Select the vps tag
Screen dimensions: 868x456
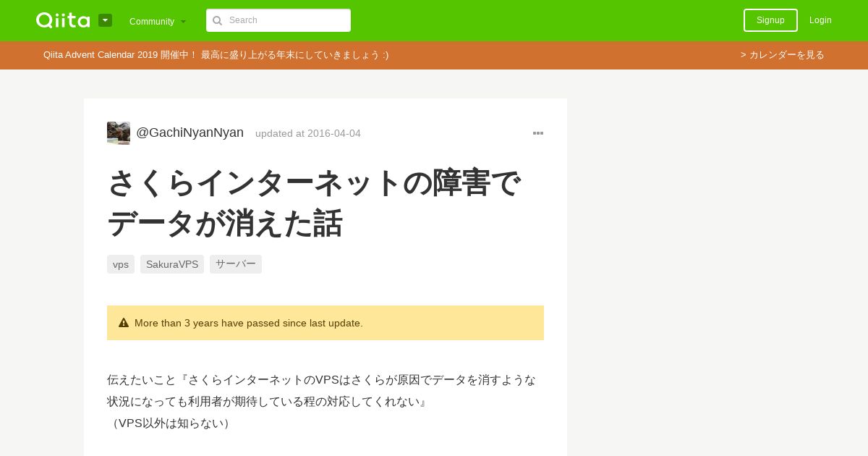(121, 264)
